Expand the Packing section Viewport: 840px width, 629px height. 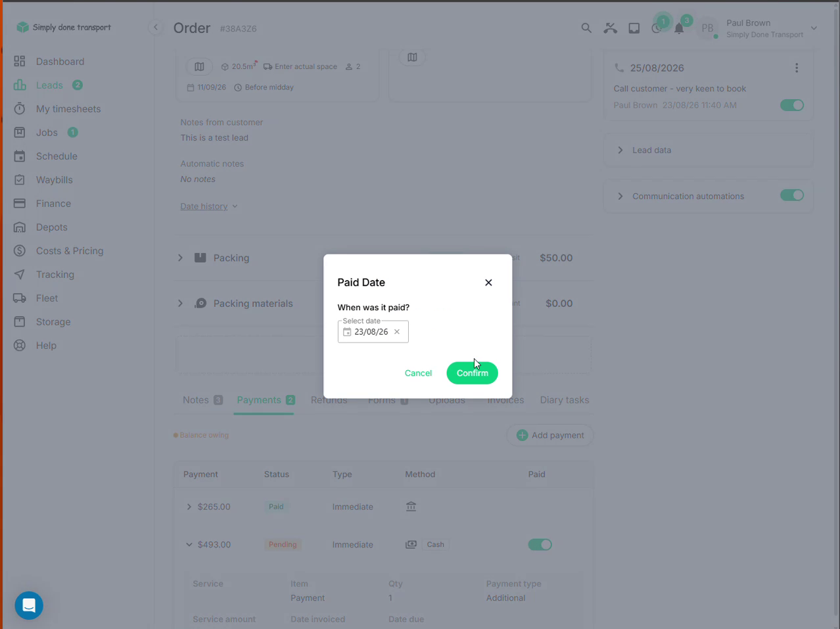click(x=180, y=258)
